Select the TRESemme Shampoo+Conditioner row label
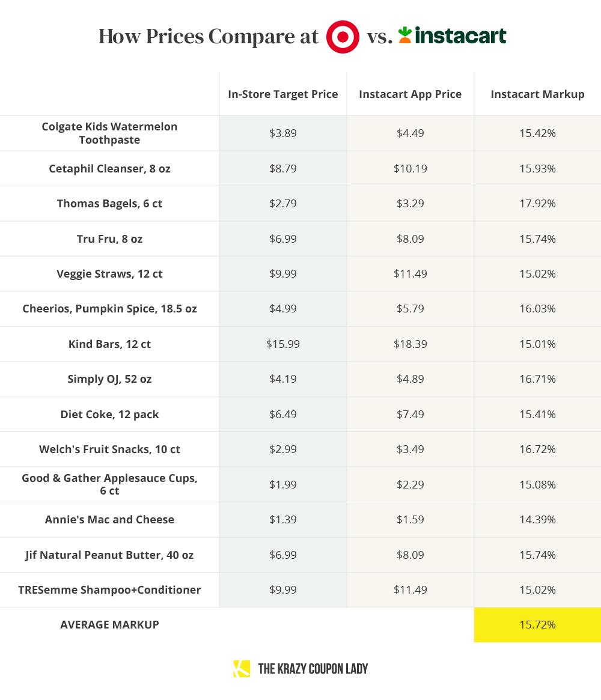601x700 pixels. click(x=109, y=590)
